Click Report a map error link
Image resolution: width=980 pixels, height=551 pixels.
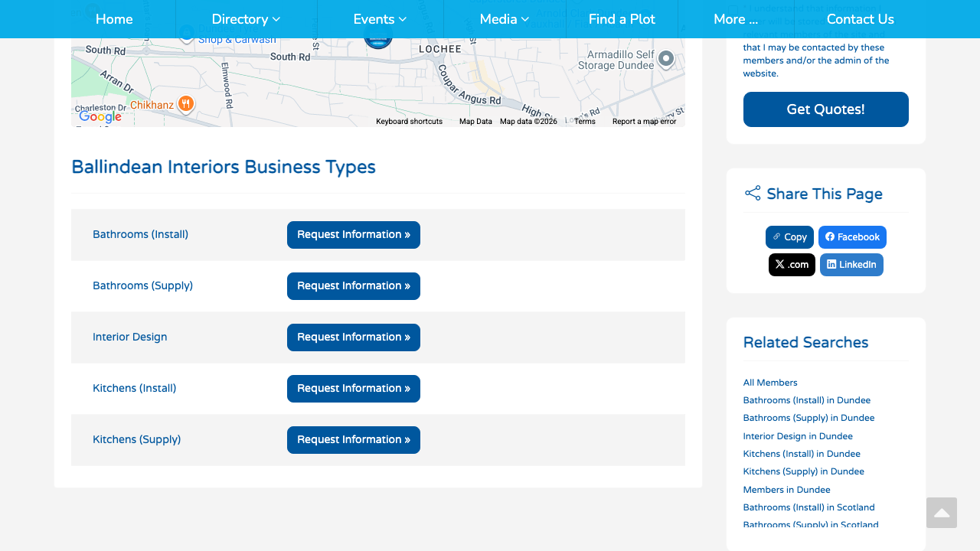pos(644,122)
